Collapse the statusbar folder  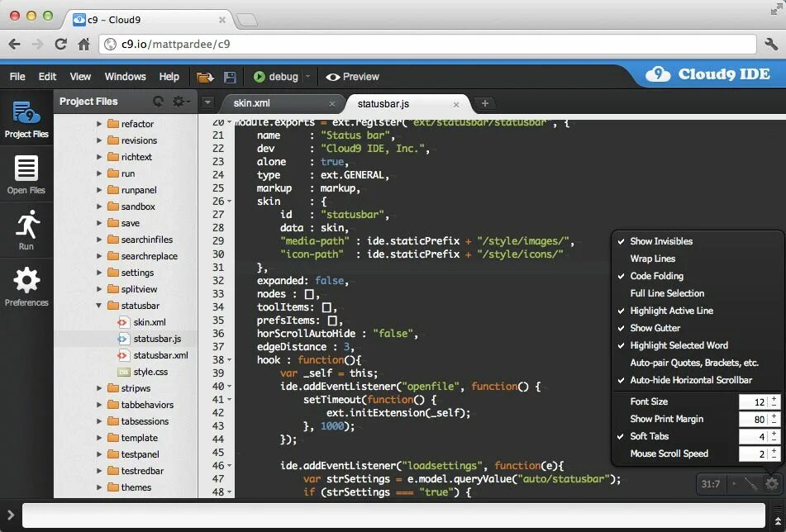click(x=98, y=306)
